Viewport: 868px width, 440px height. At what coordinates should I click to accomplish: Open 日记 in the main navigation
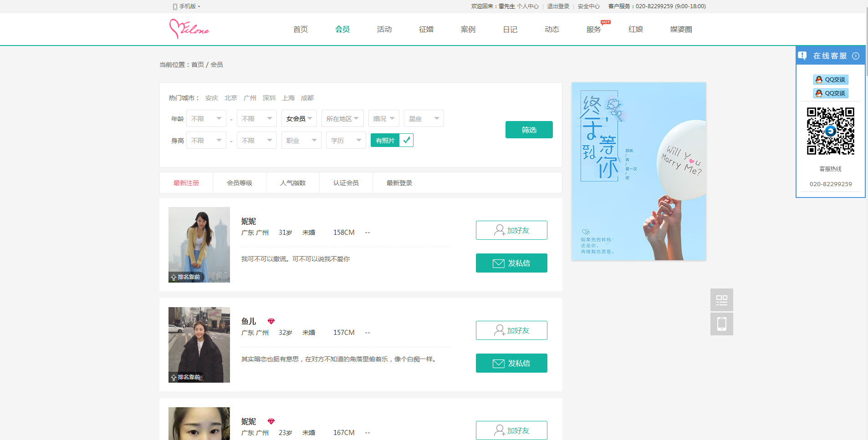pos(510,29)
